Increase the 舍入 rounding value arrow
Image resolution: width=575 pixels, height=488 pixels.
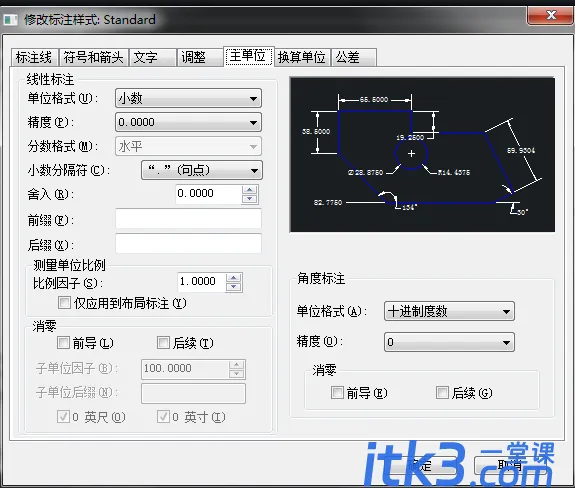click(250, 190)
